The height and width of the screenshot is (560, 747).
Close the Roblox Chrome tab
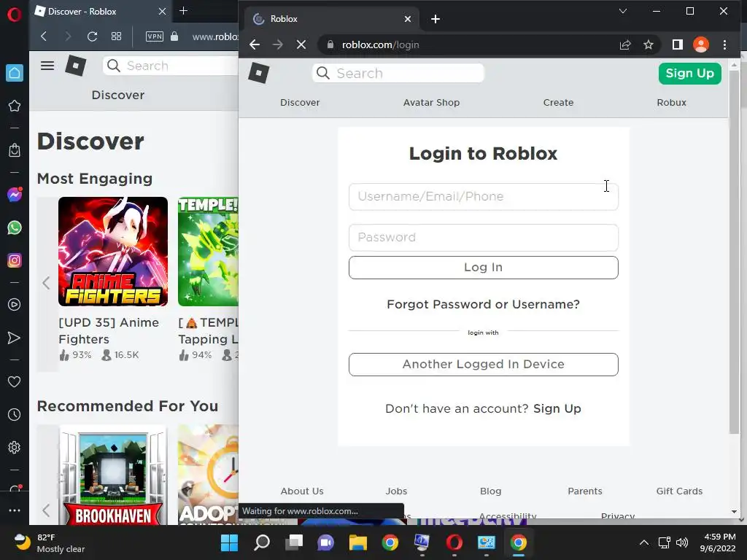[408, 19]
